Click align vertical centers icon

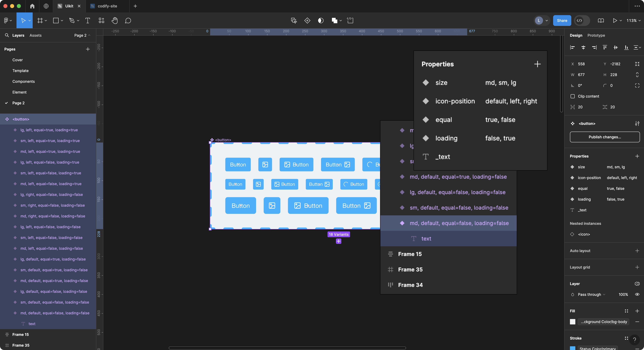pos(616,47)
